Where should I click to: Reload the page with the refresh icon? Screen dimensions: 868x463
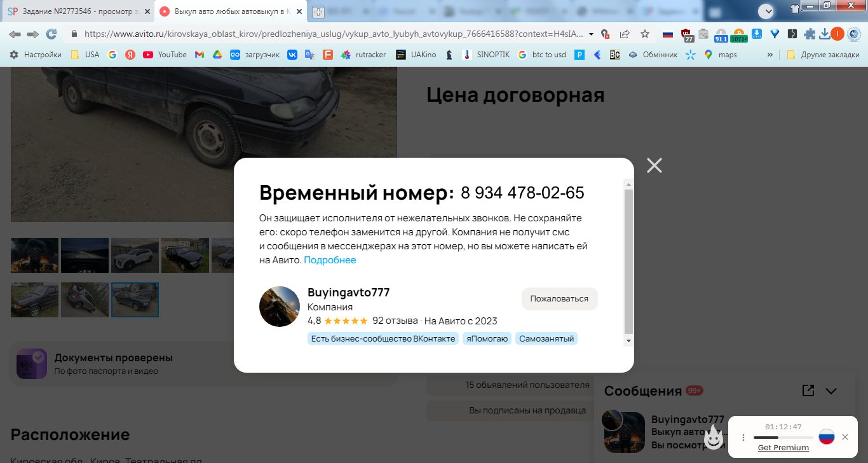coord(51,34)
